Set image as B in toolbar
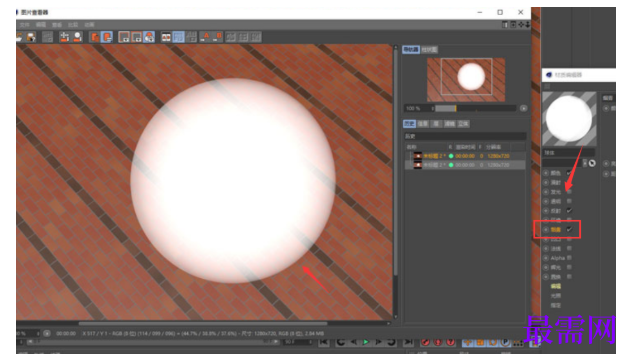The height and width of the screenshot is (361, 635). click(x=218, y=37)
